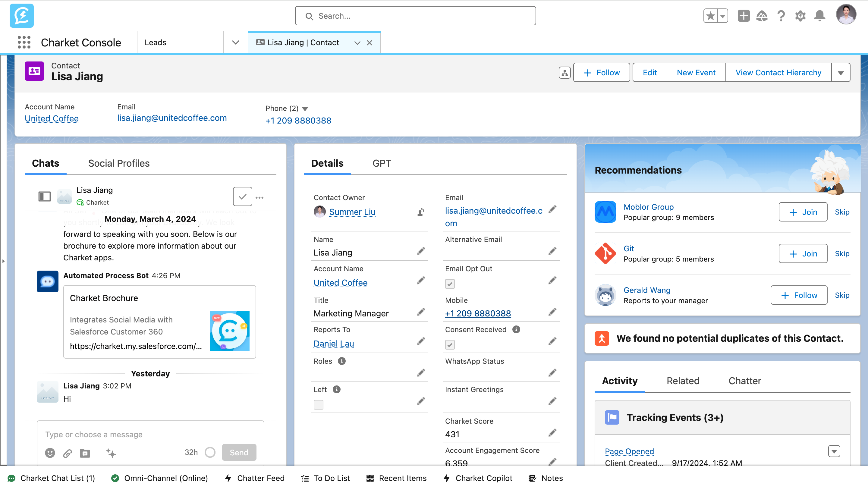
Task: Switch to Social Profiles tab
Action: point(119,163)
